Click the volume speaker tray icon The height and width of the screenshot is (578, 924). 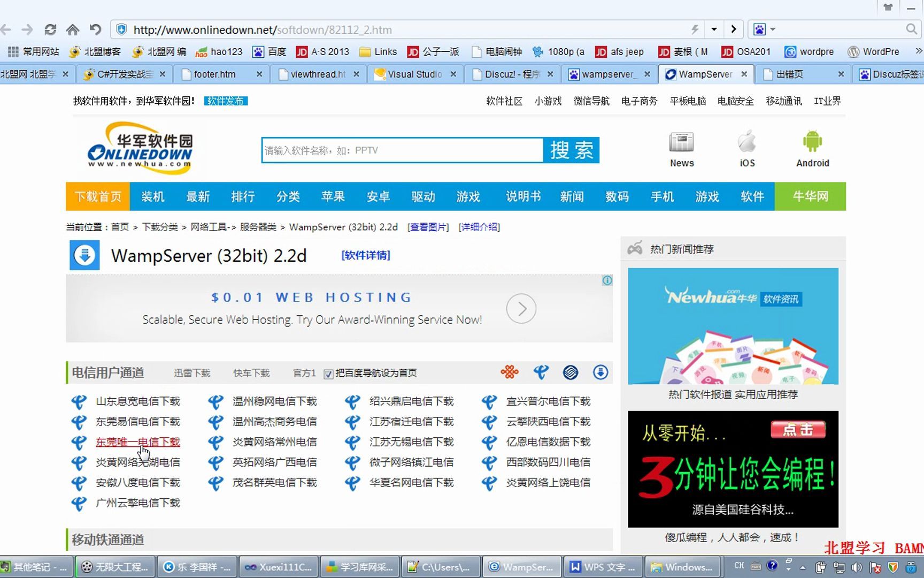pos(857,567)
